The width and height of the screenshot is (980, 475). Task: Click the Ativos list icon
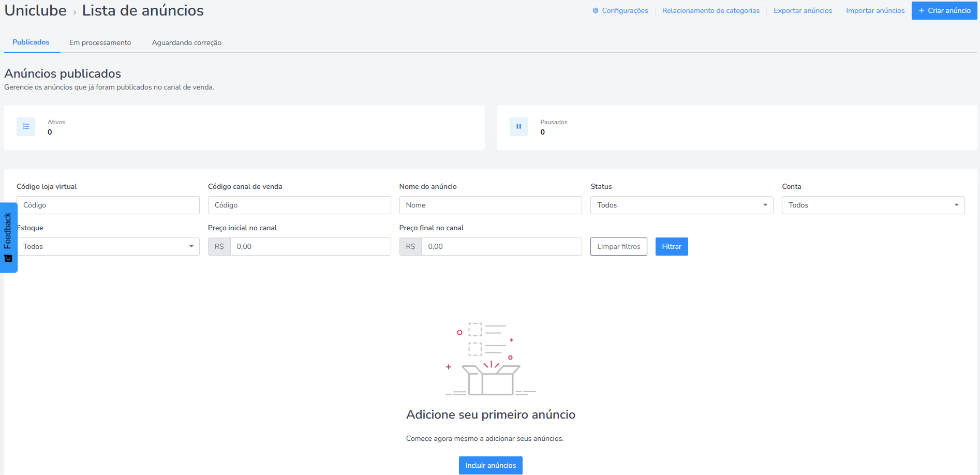(26, 127)
